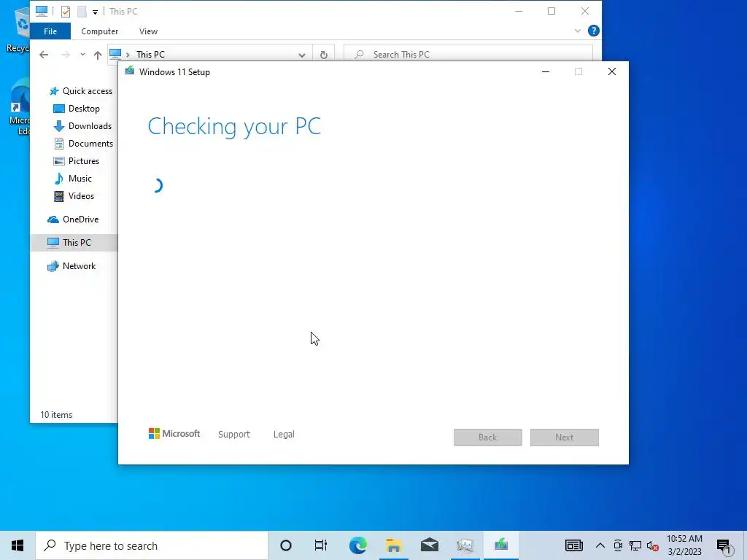Click the Search This PC field

click(468, 54)
